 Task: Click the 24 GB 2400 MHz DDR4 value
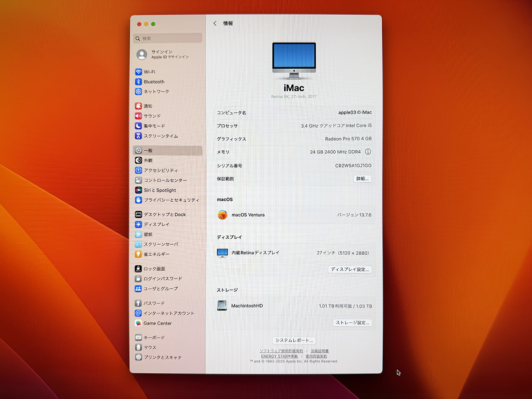click(x=336, y=152)
